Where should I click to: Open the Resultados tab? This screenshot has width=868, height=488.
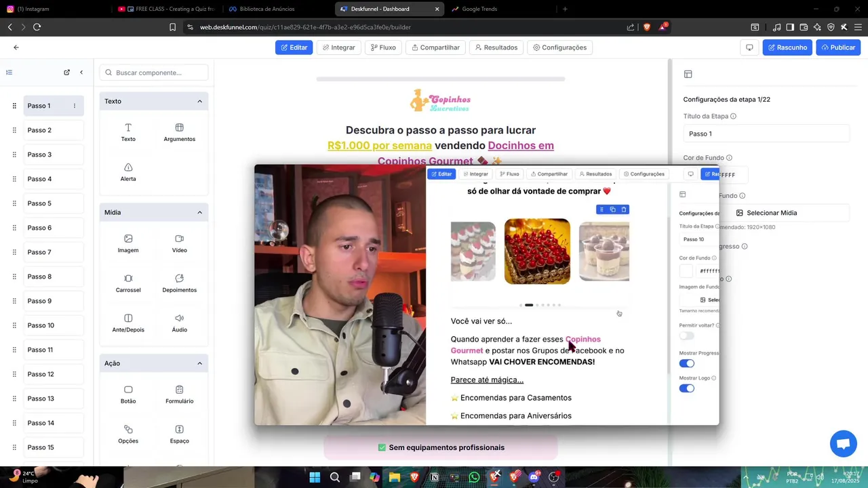496,47
